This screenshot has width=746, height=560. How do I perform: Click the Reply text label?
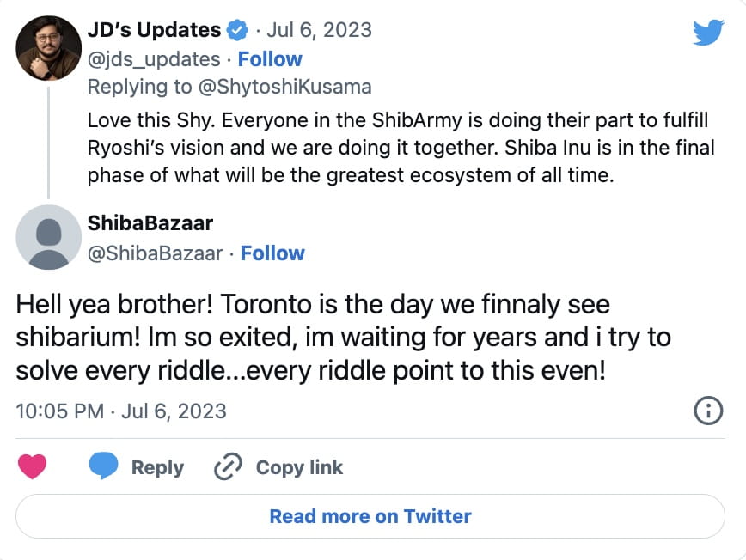[x=157, y=467]
